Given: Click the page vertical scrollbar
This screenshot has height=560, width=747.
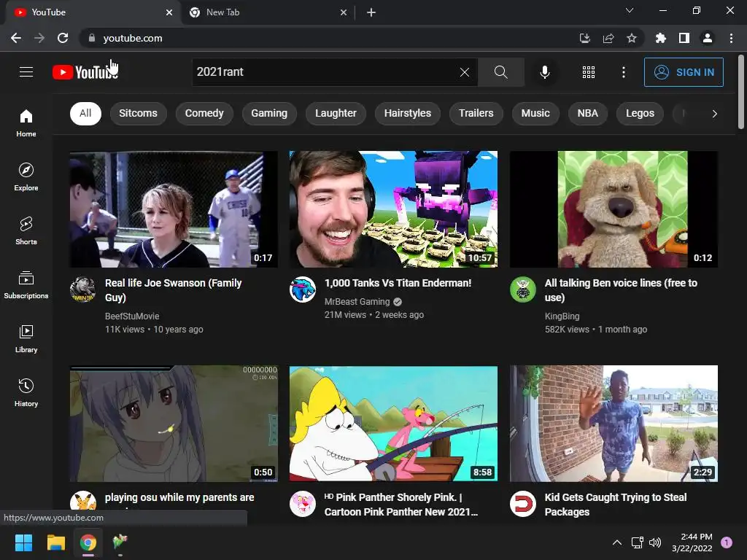Looking at the screenshot, I should (x=741, y=92).
